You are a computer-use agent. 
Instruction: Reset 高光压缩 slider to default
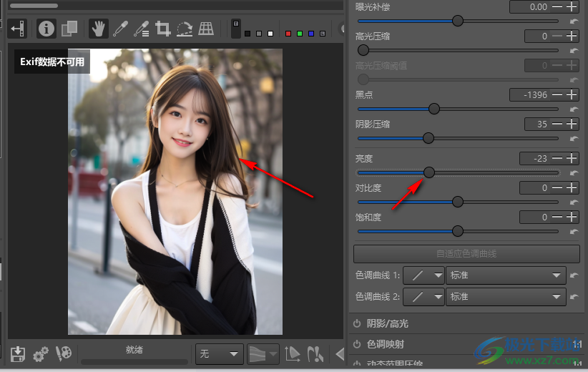(x=574, y=51)
